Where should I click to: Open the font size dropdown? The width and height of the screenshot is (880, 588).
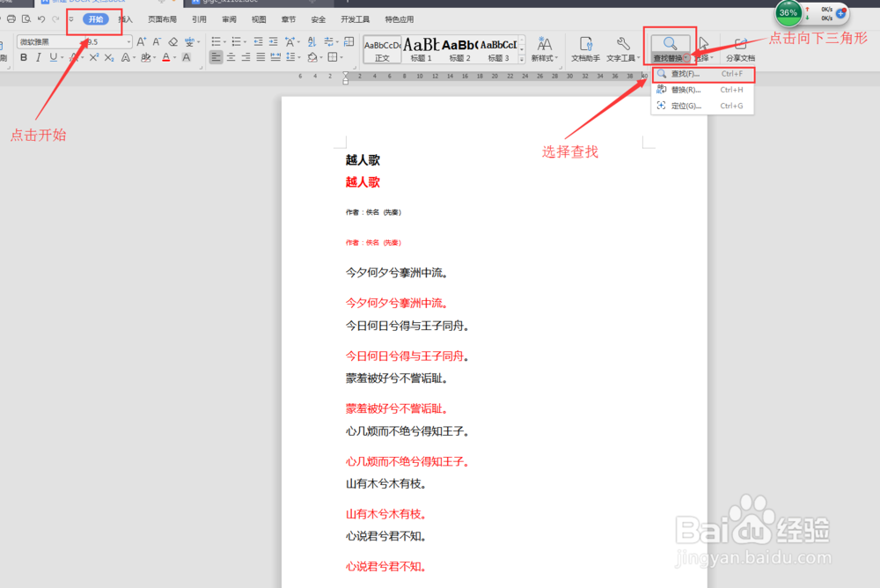click(129, 41)
